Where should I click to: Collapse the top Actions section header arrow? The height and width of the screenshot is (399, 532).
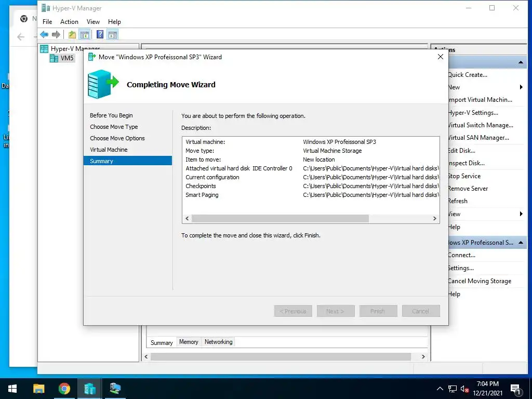pyautogui.click(x=521, y=62)
